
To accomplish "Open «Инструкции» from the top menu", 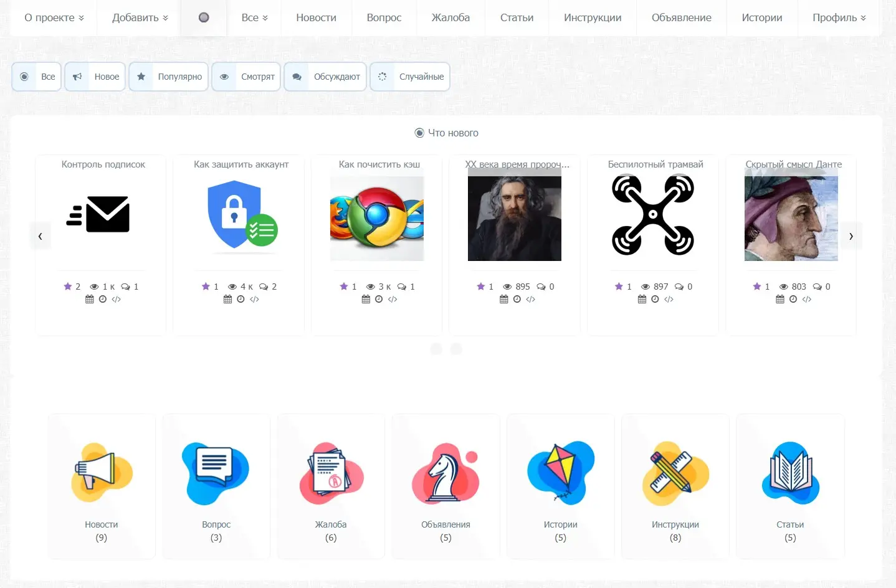I will pos(593,17).
